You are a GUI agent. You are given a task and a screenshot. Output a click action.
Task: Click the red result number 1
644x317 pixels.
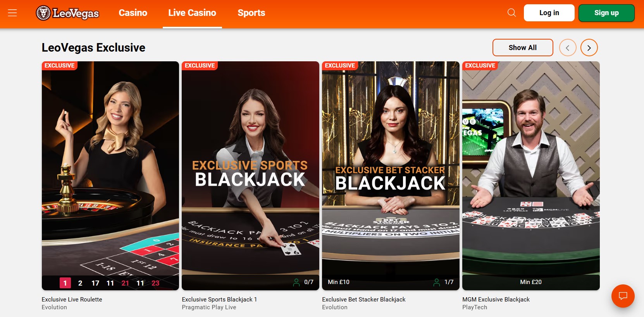tap(65, 283)
